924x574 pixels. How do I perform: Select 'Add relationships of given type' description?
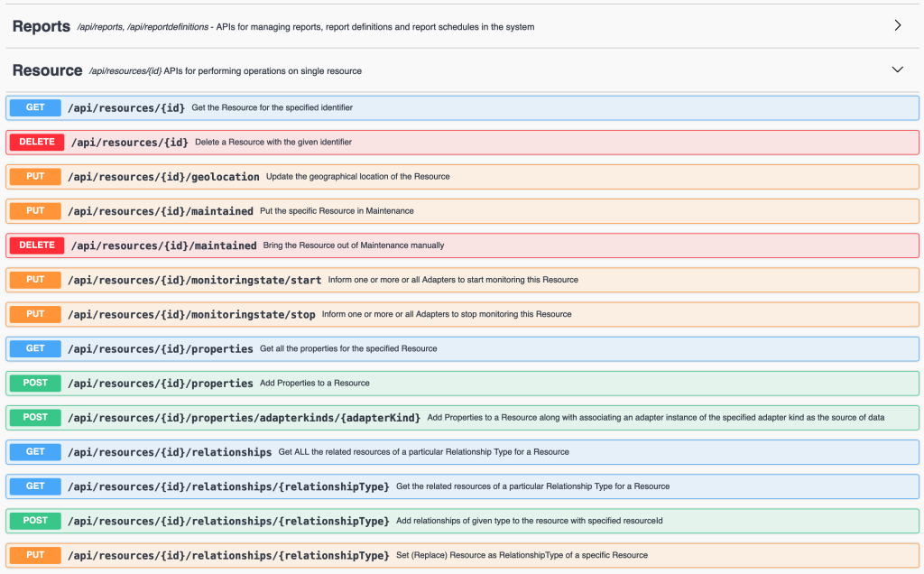pos(529,521)
